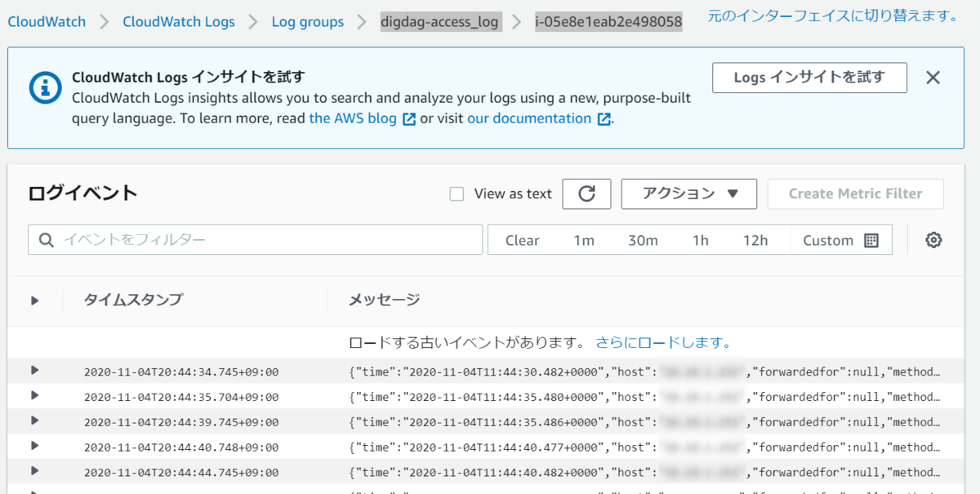Click the info icon in the banner
This screenshot has width=980, height=494.
point(46,88)
